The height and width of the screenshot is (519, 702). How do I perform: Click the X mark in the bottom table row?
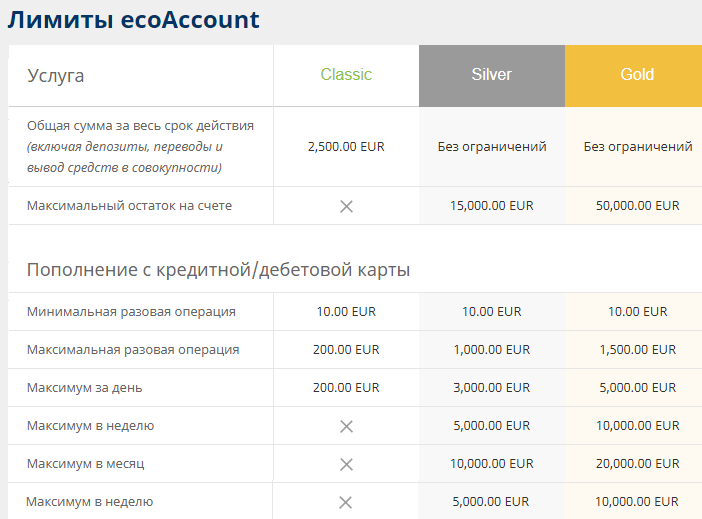(x=346, y=502)
